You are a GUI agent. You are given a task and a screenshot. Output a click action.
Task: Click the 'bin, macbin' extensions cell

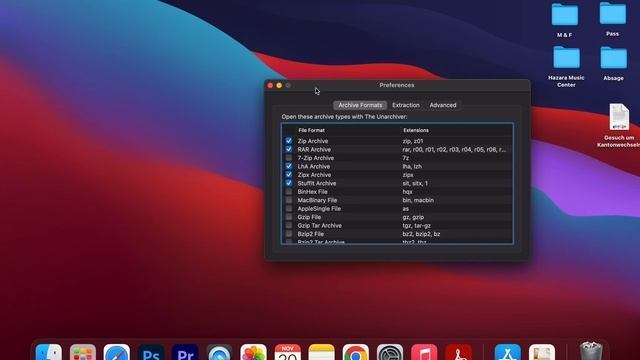click(418, 200)
